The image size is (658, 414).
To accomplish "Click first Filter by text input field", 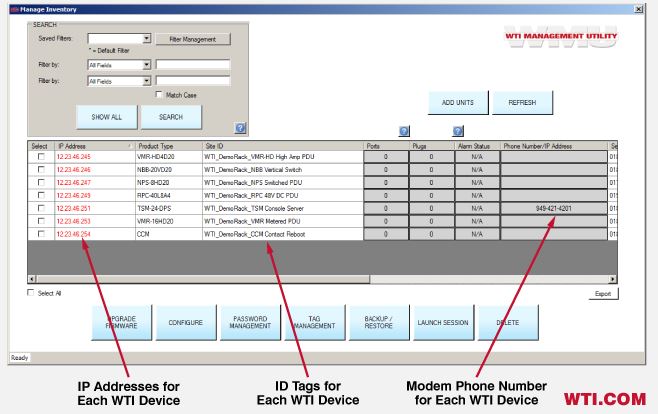I will [x=193, y=65].
